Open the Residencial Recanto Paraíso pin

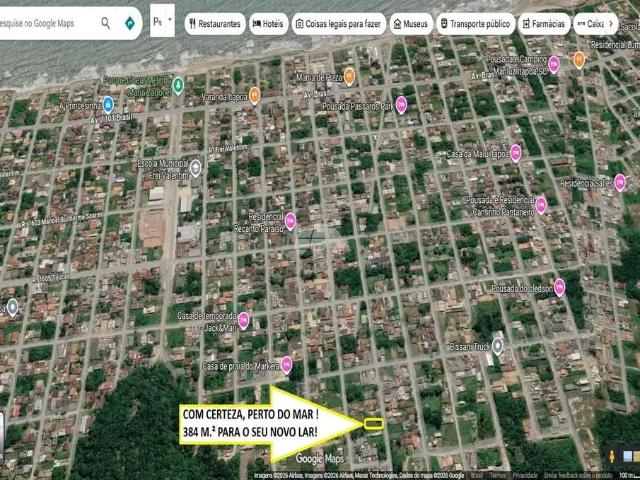pos(290,222)
